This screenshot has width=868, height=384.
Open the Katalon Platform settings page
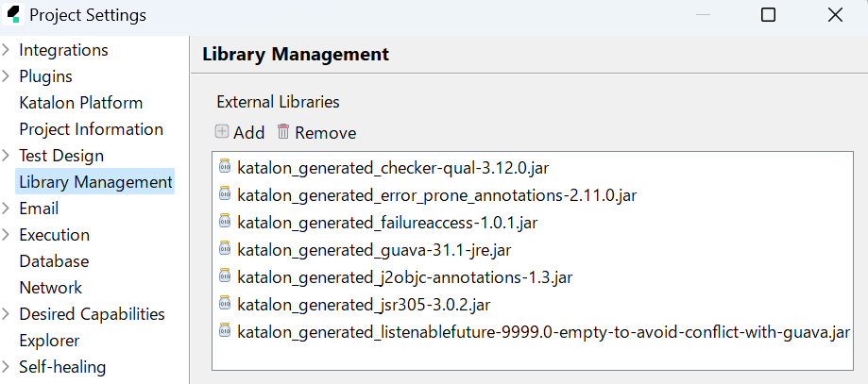[x=81, y=103]
